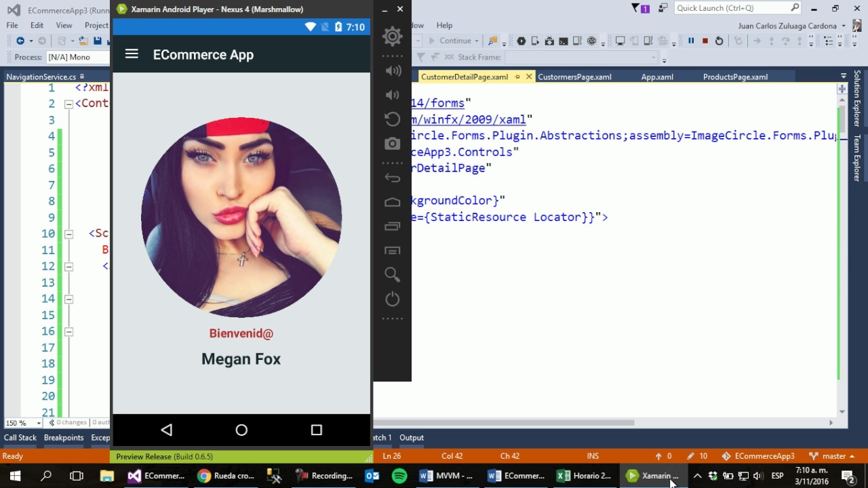Tap the circular profile photo of Megan Fox

coord(241,218)
